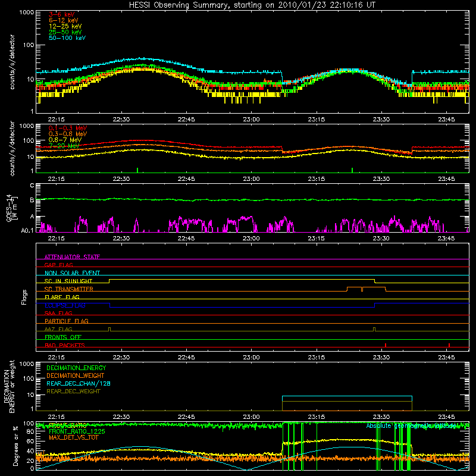Select the ATTENUATOR_STATE flag label
This screenshot has width=476, height=476.
pos(72,257)
